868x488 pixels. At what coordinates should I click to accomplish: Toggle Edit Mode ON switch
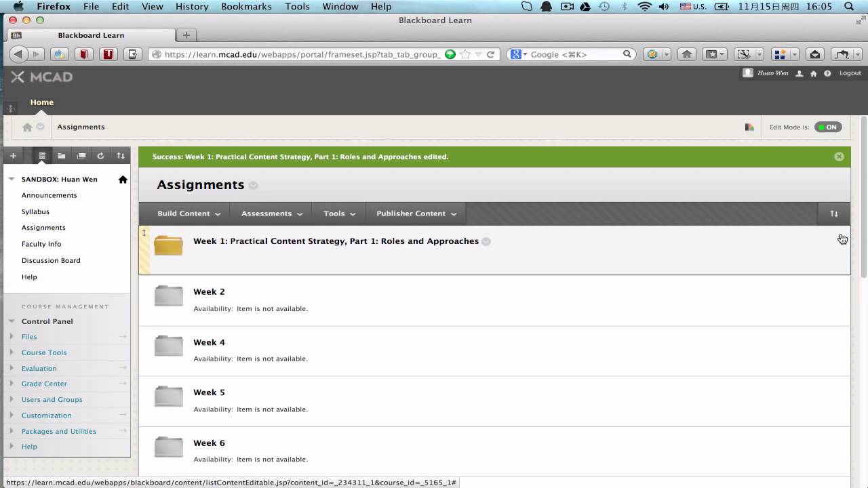[828, 127]
